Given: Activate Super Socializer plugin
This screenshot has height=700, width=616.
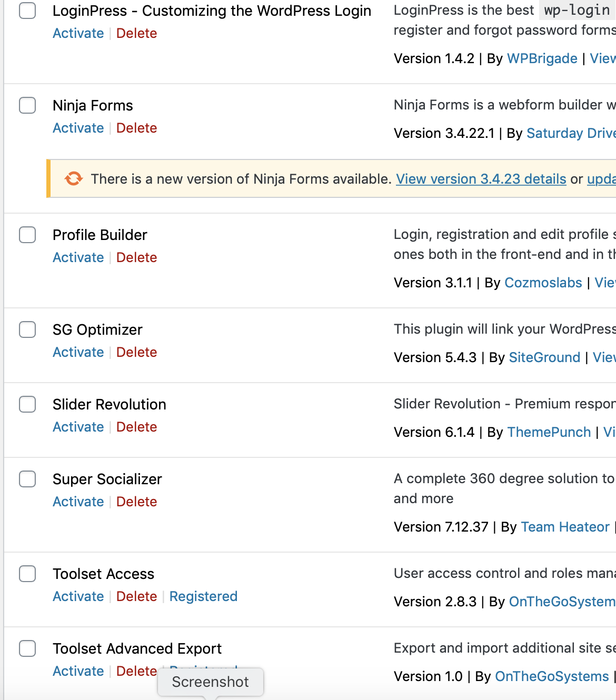Looking at the screenshot, I should pos(78,502).
